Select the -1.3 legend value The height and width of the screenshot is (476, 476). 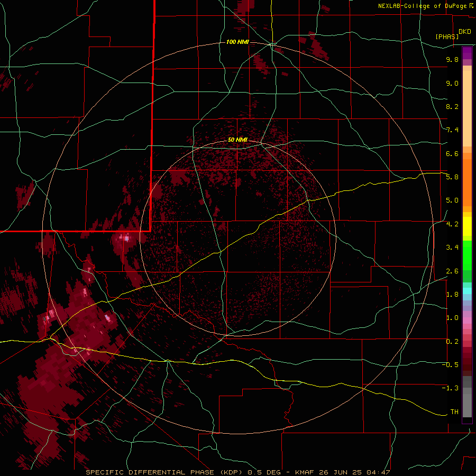point(450,388)
